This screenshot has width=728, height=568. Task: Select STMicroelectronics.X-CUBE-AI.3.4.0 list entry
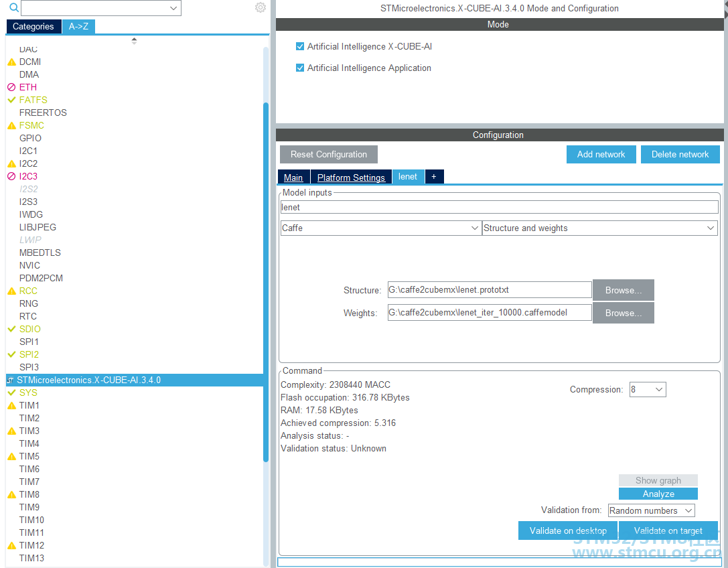pyautogui.click(x=135, y=380)
